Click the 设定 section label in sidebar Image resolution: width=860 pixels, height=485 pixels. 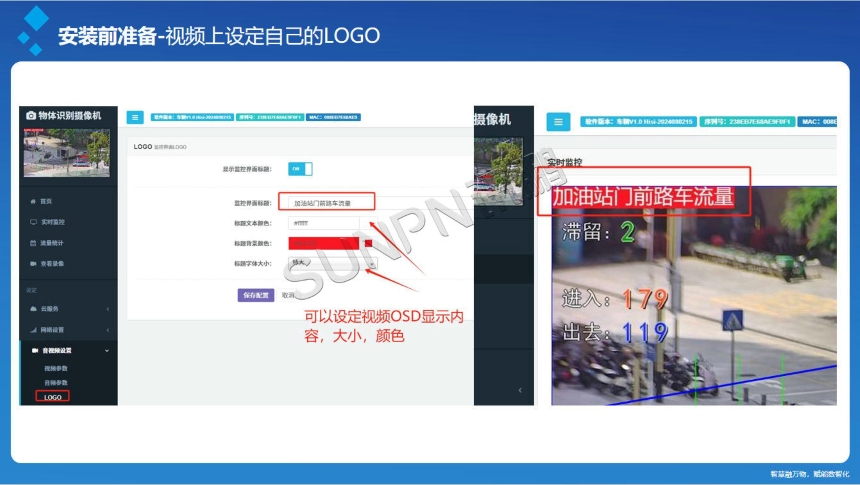pyautogui.click(x=31, y=290)
